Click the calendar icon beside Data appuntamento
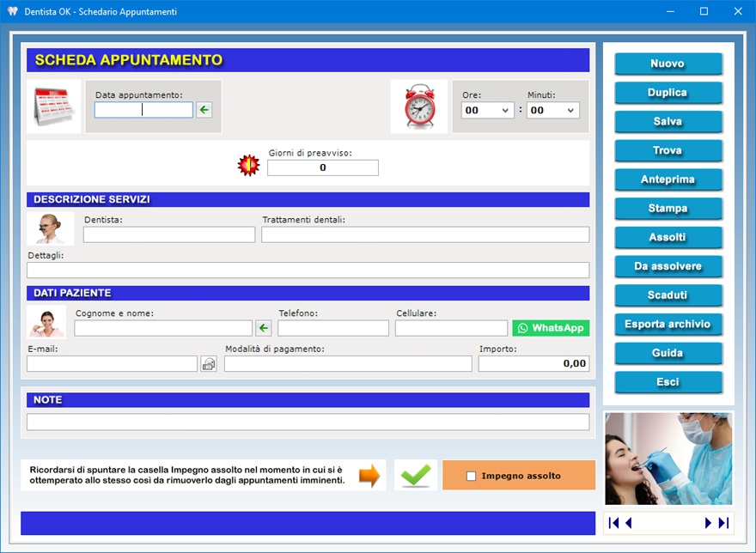 [x=53, y=106]
